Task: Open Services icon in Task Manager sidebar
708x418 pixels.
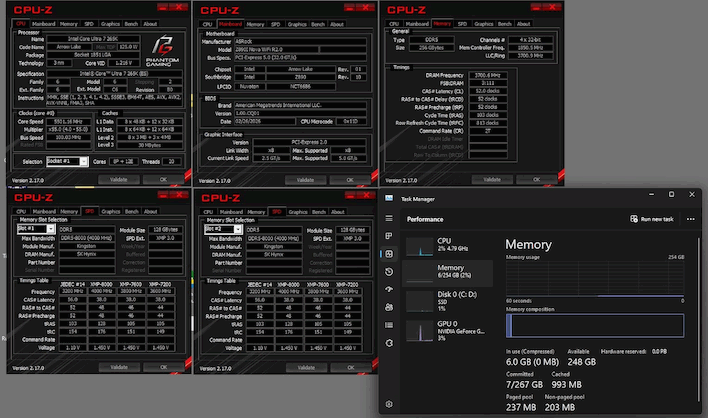Action: click(x=389, y=343)
